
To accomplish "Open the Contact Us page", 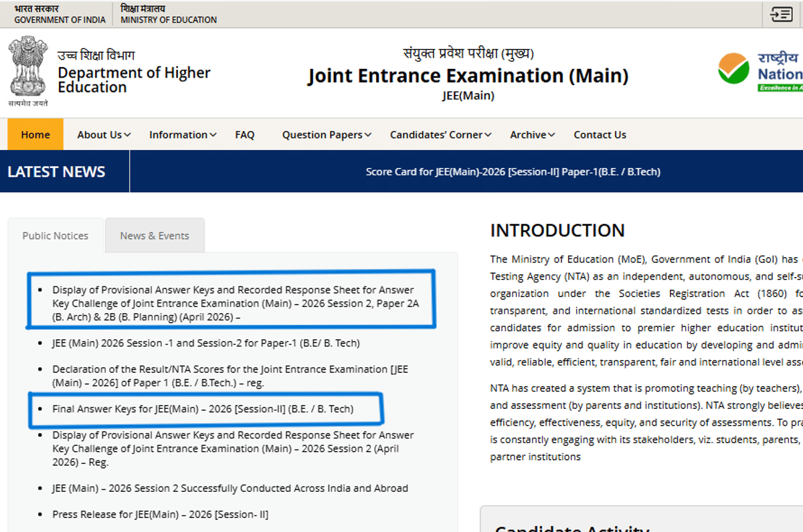I will pyautogui.click(x=600, y=135).
